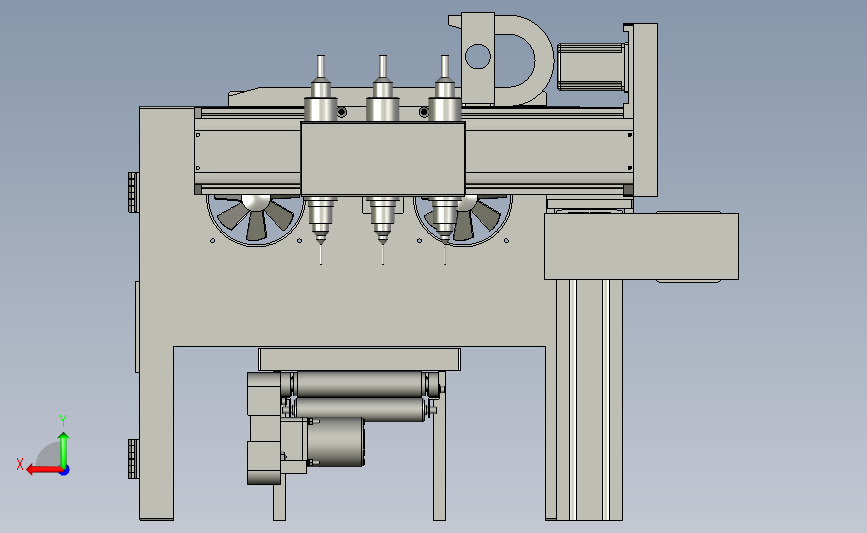Select the right spindle's upper cylinder body
The image size is (867, 533).
[445, 109]
